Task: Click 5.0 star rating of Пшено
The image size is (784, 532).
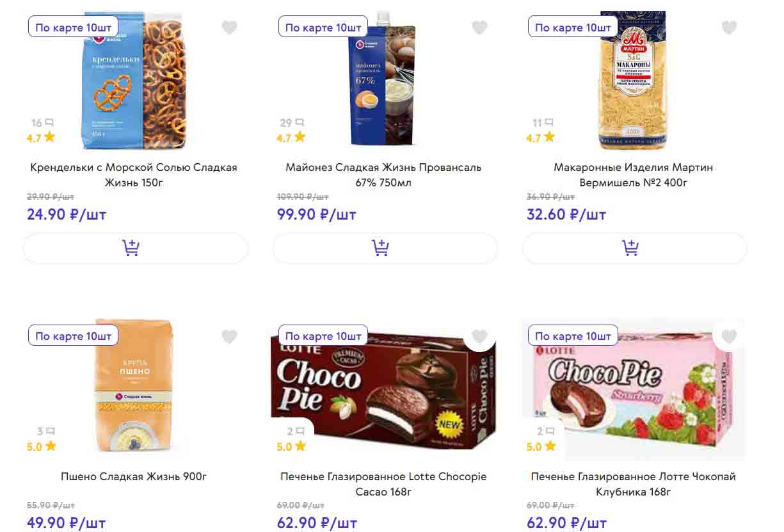Action: coord(42,447)
